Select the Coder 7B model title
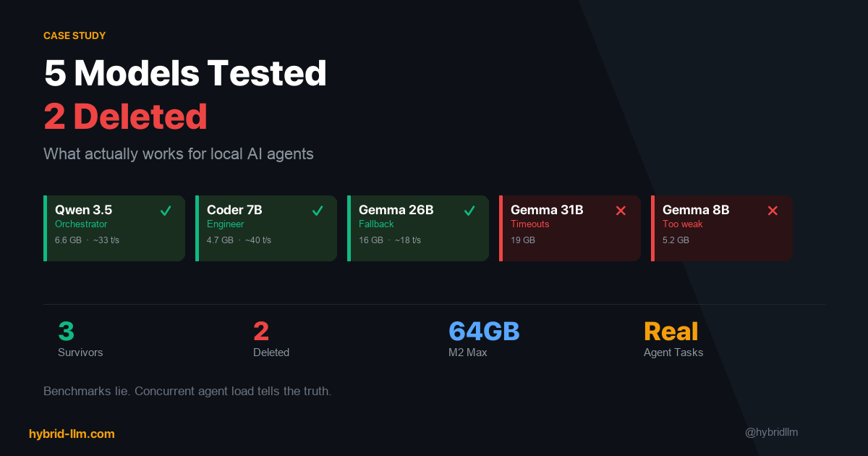Viewport: 868px width, 456px height. click(x=234, y=210)
